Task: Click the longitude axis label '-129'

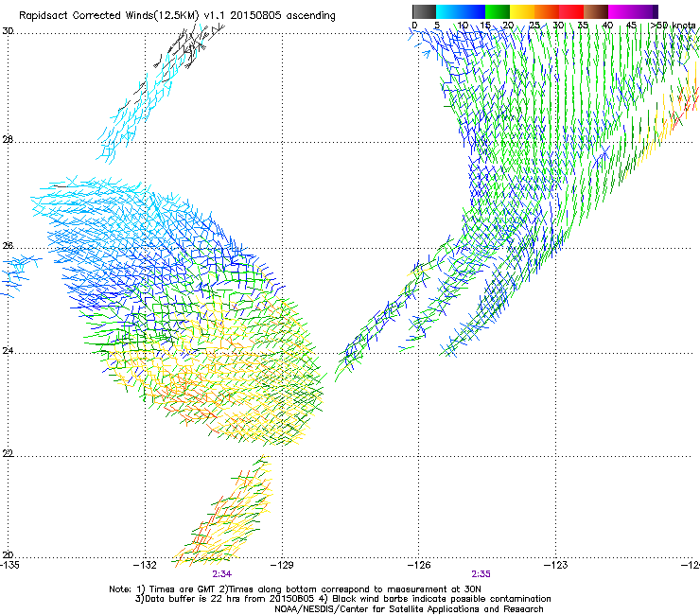Action: tap(282, 565)
